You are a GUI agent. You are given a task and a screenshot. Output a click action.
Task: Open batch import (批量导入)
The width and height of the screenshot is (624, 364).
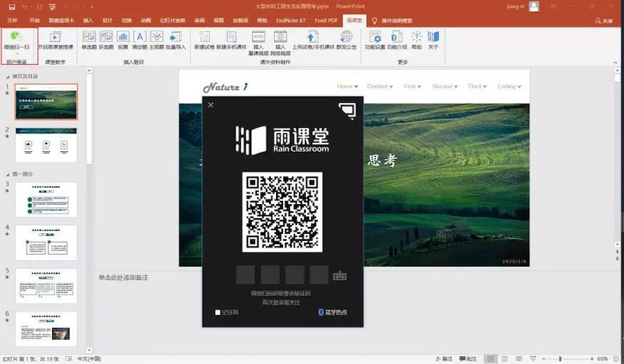(175, 41)
